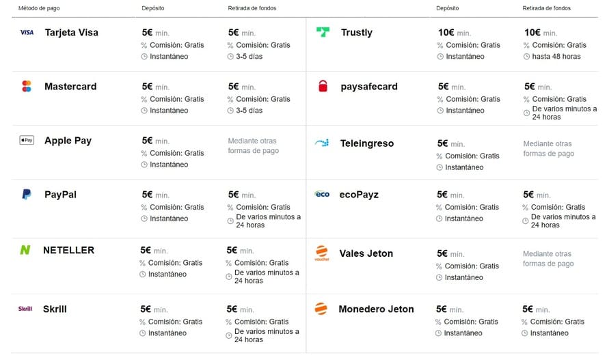This screenshot has height=364, width=607.
Task: Click the Visa card logo icon
Action: (27, 33)
